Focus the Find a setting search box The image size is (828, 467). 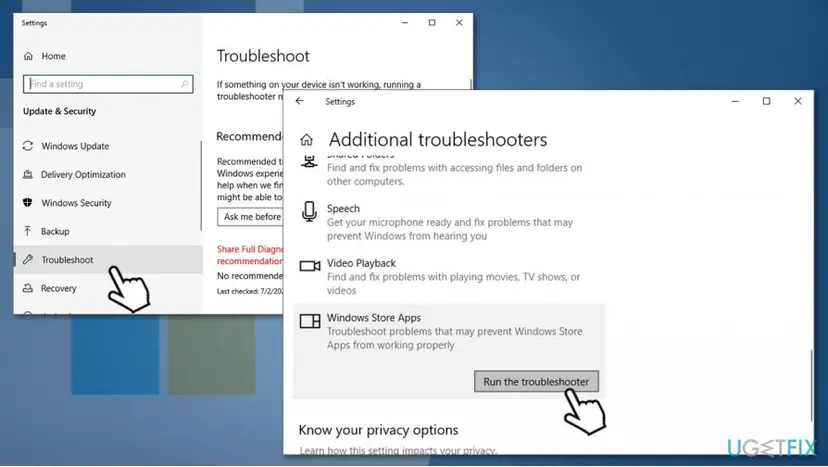[108, 84]
